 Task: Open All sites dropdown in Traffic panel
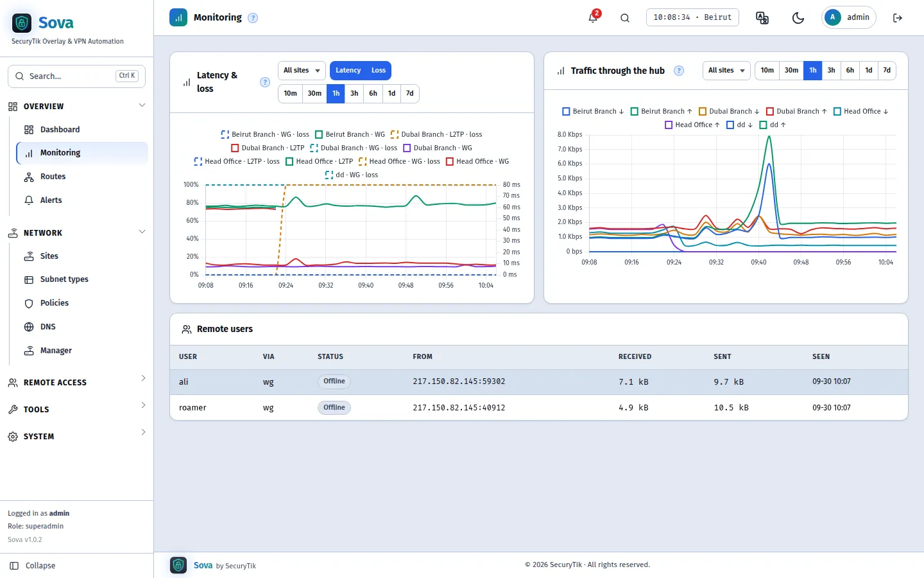pos(726,71)
